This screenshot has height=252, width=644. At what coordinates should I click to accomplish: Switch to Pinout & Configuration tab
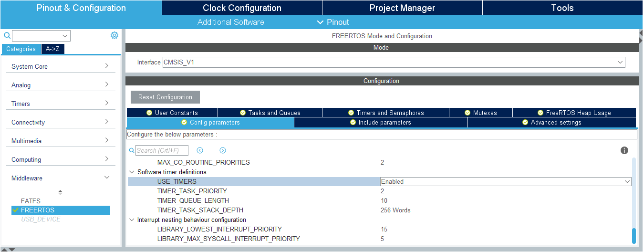pos(81,8)
